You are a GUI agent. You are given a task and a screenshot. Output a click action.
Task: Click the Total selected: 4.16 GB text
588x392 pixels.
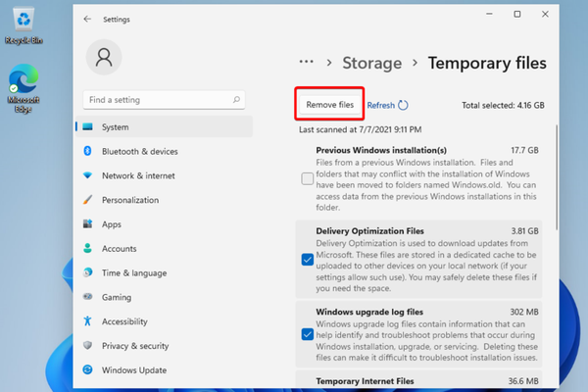click(x=503, y=106)
